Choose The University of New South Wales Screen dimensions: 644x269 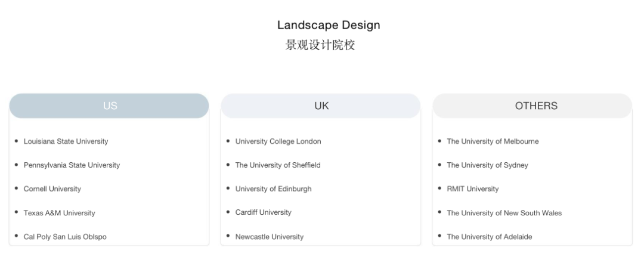[504, 213]
